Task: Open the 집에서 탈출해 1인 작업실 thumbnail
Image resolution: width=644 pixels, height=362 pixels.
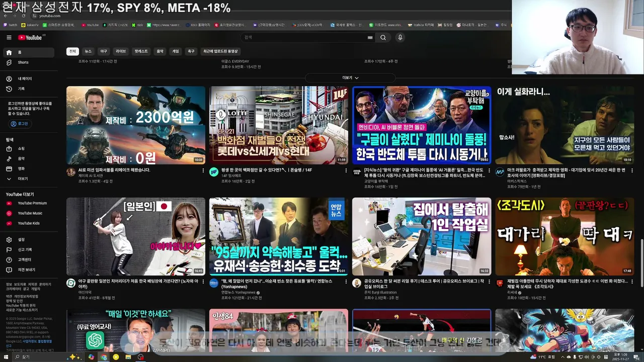Action: coord(422,236)
